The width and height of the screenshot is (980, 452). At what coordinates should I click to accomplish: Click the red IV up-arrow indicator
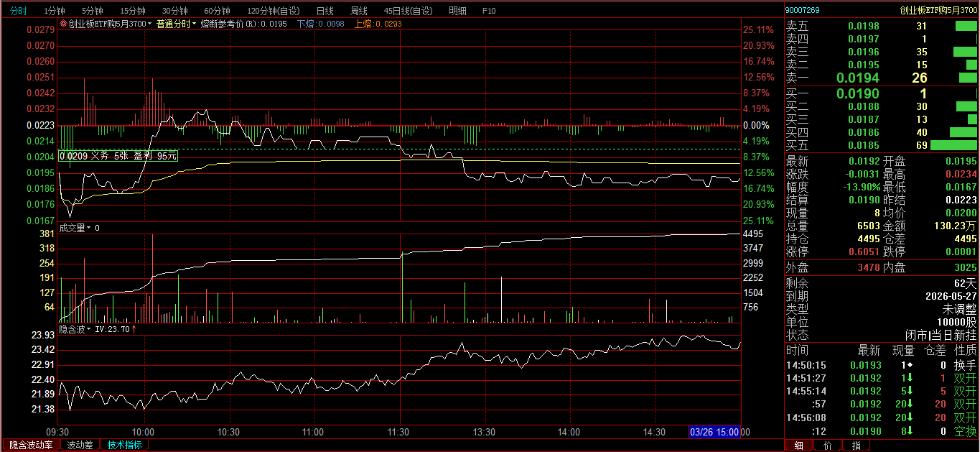coord(134,329)
